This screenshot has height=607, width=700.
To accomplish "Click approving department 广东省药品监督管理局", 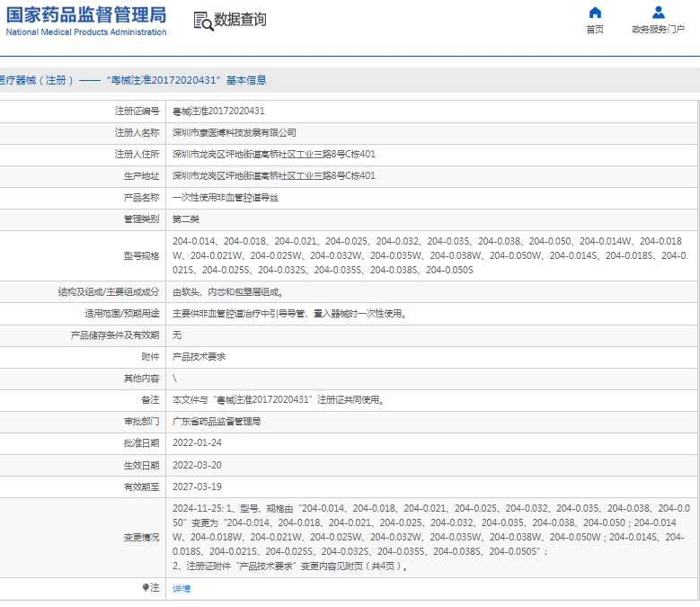I will (x=217, y=421).
